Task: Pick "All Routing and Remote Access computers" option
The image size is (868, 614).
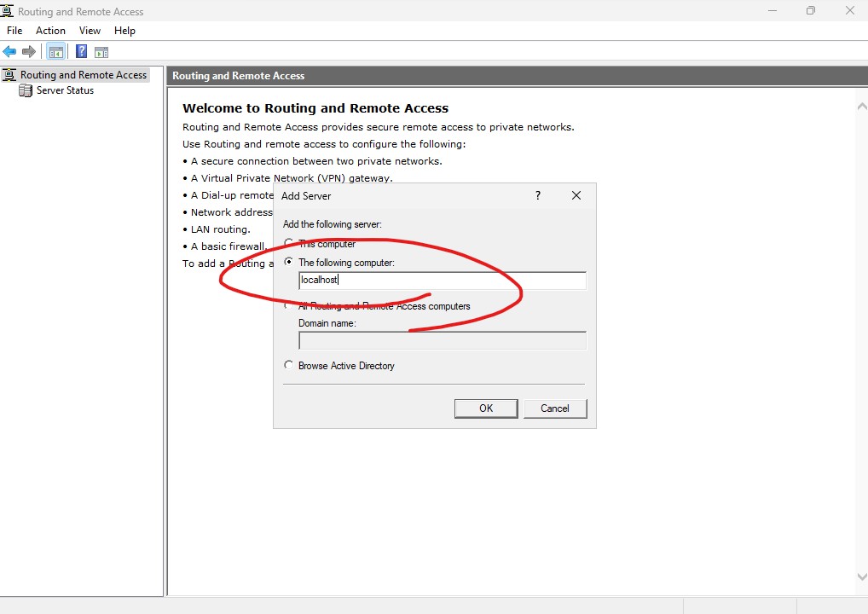Action: pos(288,306)
